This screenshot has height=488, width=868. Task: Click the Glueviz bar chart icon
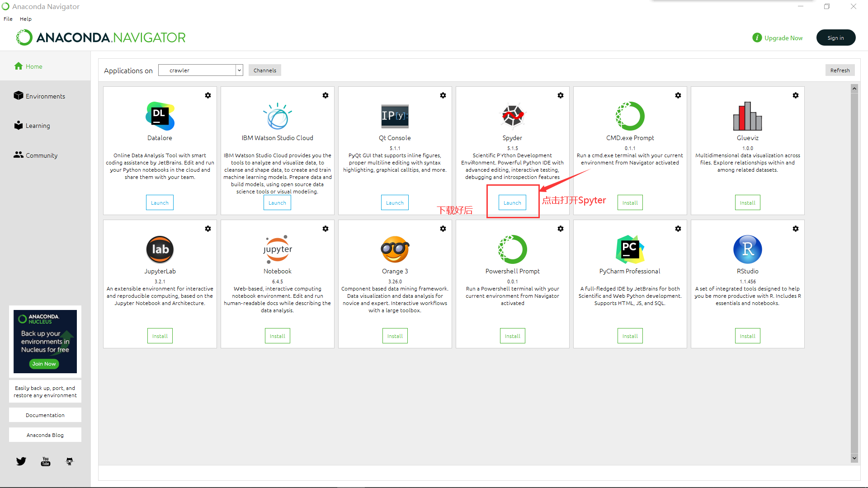(747, 116)
